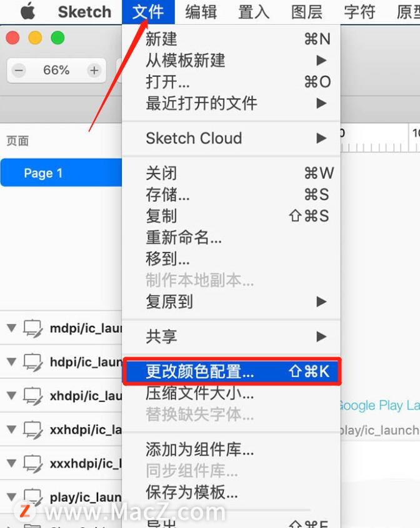
Task: Open the Apple menu icon
Action: click(x=28, y=11)
